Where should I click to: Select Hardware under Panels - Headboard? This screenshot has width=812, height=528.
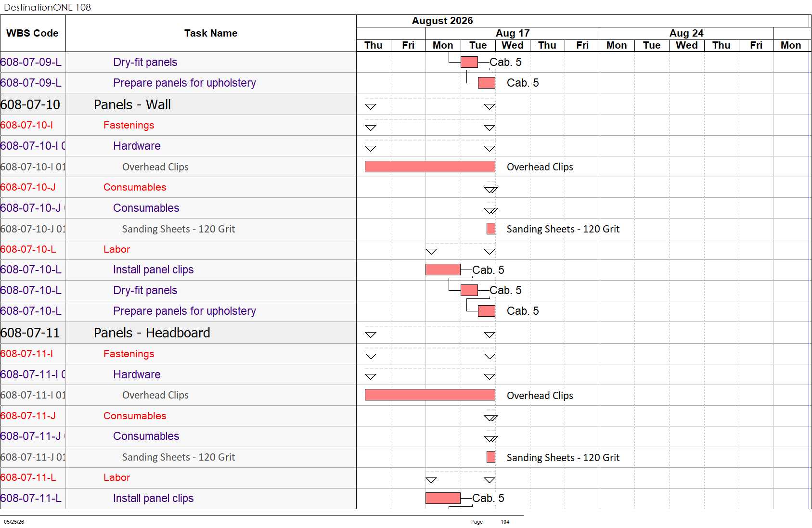pos(137,374)
